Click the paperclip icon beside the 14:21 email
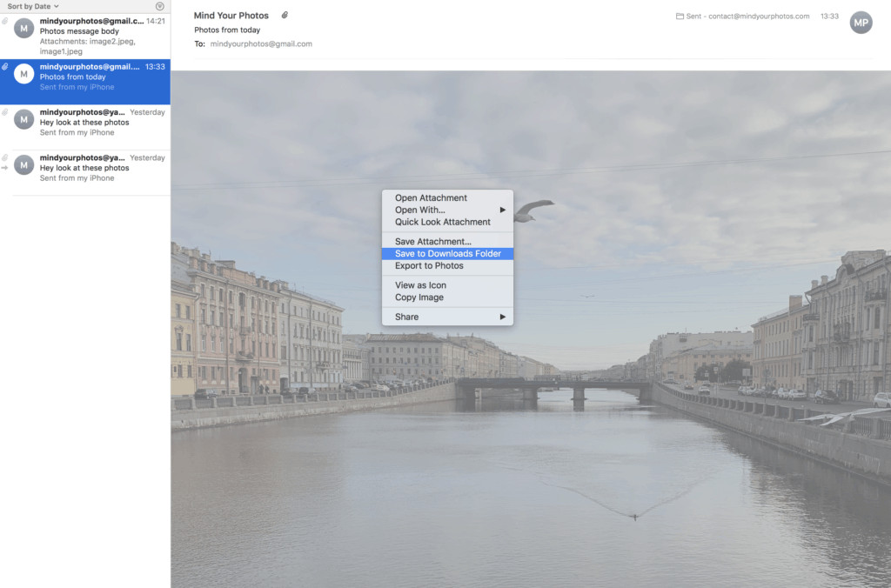 [5, 21]
